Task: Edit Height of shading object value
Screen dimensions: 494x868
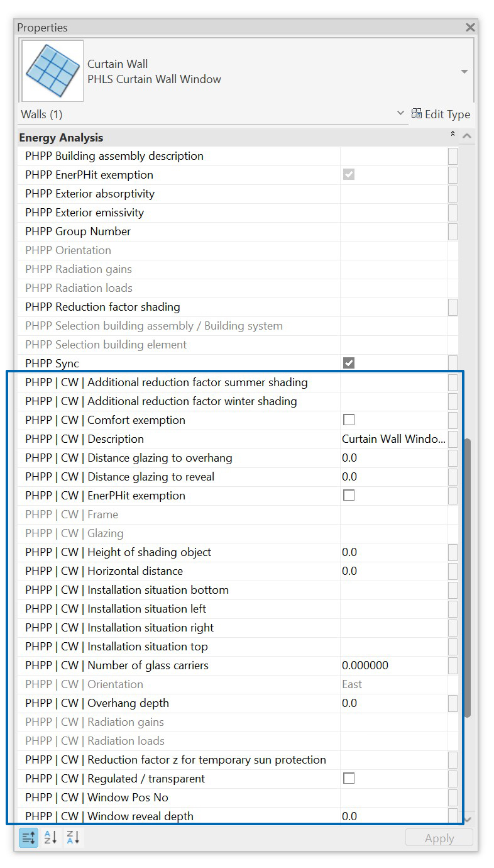Action: [x=393, y=552]
